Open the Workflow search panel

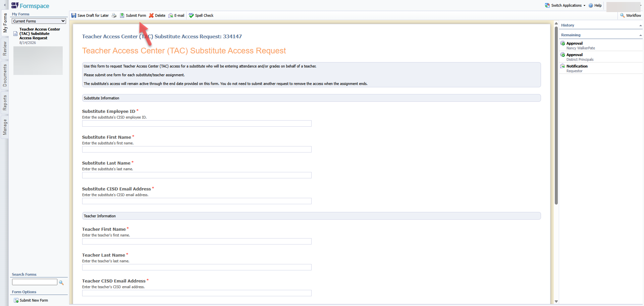point(631,15)
